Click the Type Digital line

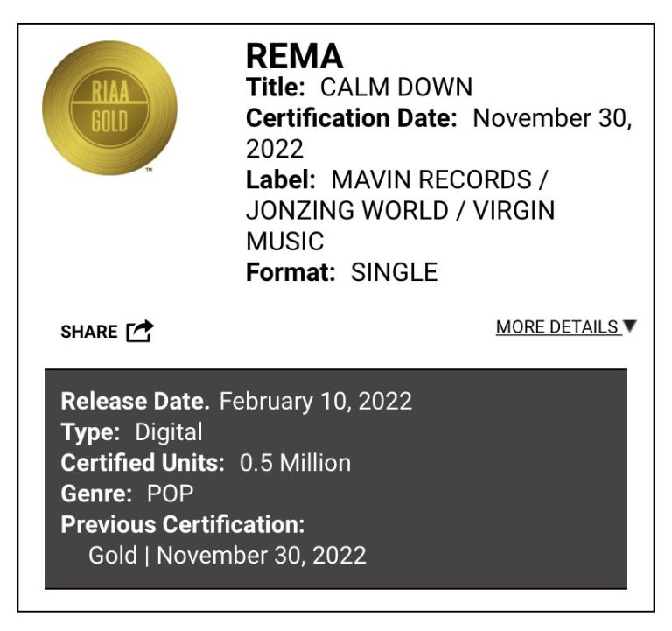point(131,432)
